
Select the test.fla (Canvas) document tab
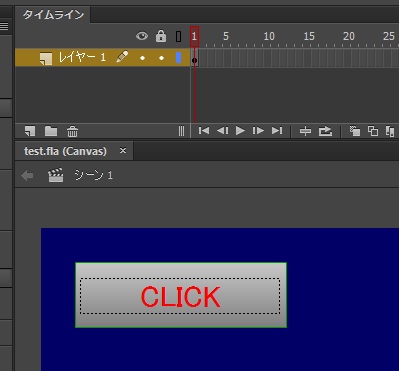tap(65, 151)
